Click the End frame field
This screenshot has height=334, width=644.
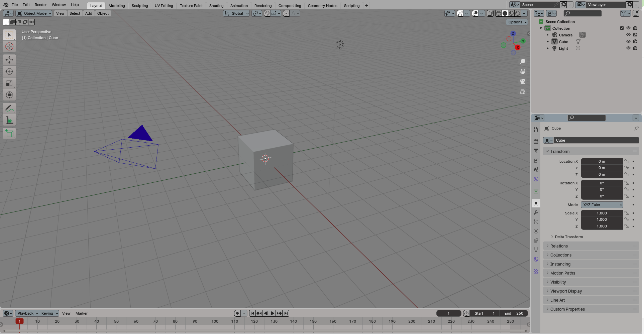click(514, 313)
